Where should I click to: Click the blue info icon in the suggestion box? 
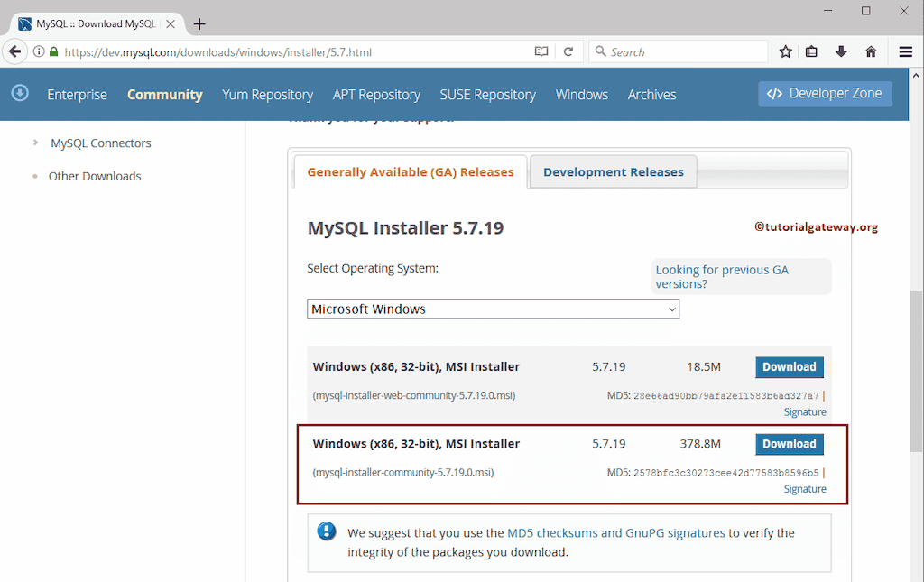326,531
